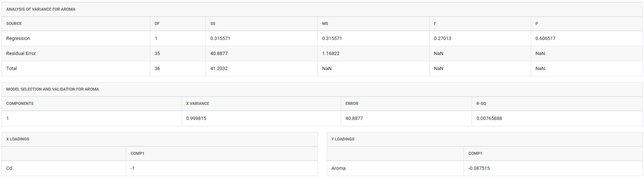Click the Residual Error MS value 1.16822
The height and width of the screenshot is (179, 644).
(x=330, y=54)
